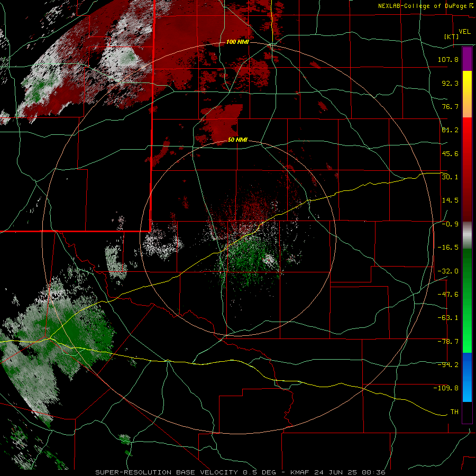Pick the blue segment of the velocity color bar
This screenshot has height=476, width=476.
467,377
